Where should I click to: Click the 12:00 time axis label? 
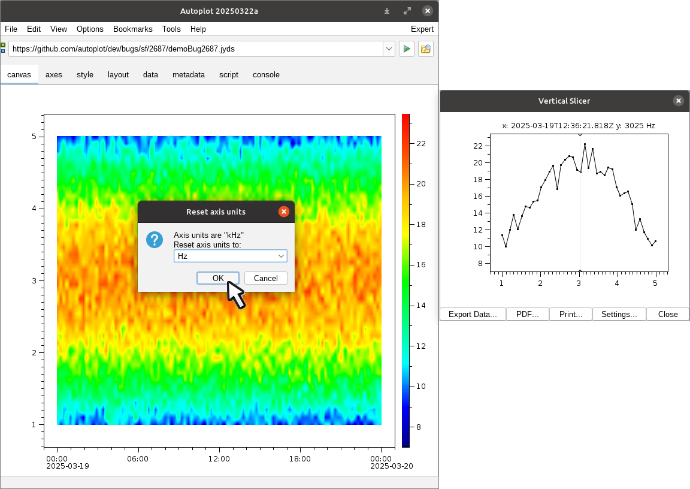coord(219,459)
